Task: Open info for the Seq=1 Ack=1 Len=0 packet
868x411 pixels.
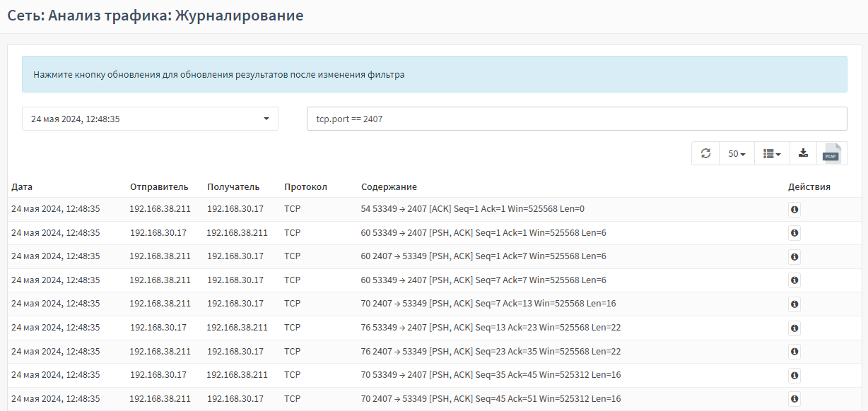Action: [x=794, y=210]
